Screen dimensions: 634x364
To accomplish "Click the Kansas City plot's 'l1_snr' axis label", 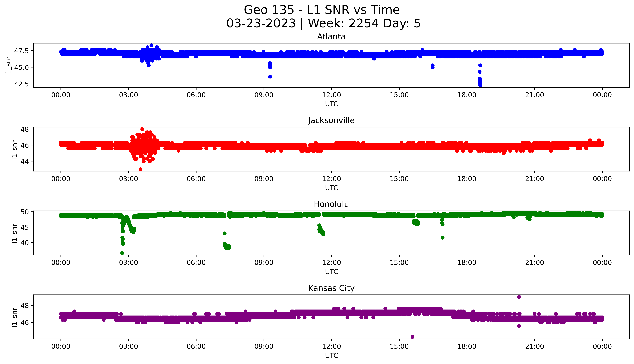I will coord(15,318).
